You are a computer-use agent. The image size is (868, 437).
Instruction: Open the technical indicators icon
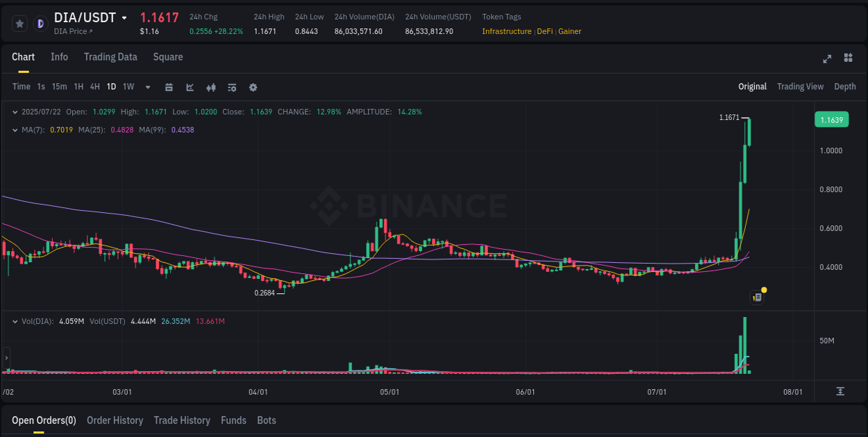point(211,87)
